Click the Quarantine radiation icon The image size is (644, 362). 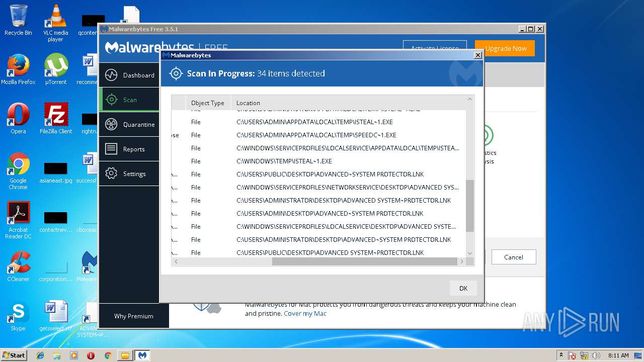pos(111,125)
